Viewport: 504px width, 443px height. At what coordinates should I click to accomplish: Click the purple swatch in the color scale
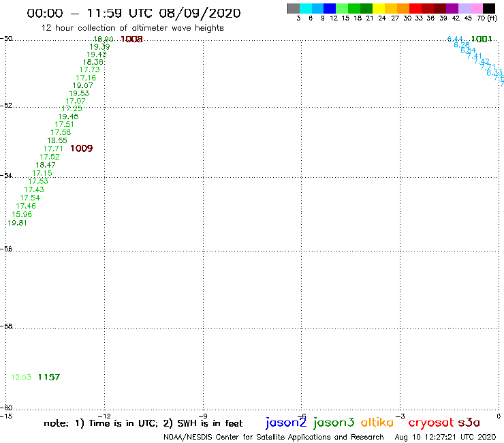452,8
